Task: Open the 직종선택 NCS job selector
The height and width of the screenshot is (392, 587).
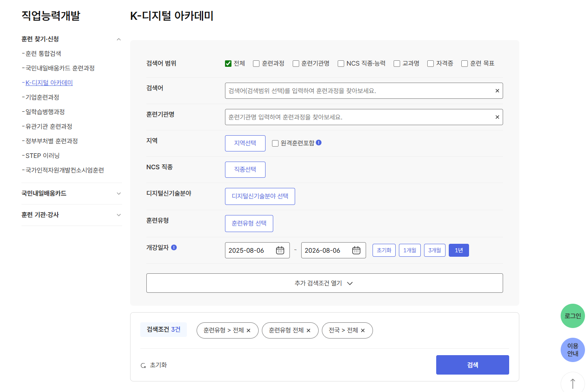Action: tap(245, 170)
